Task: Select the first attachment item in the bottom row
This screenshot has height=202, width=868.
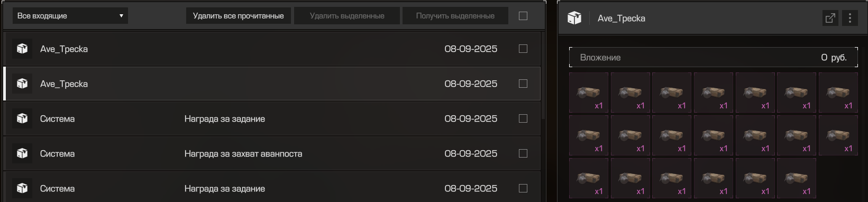Action: (589, 178)
